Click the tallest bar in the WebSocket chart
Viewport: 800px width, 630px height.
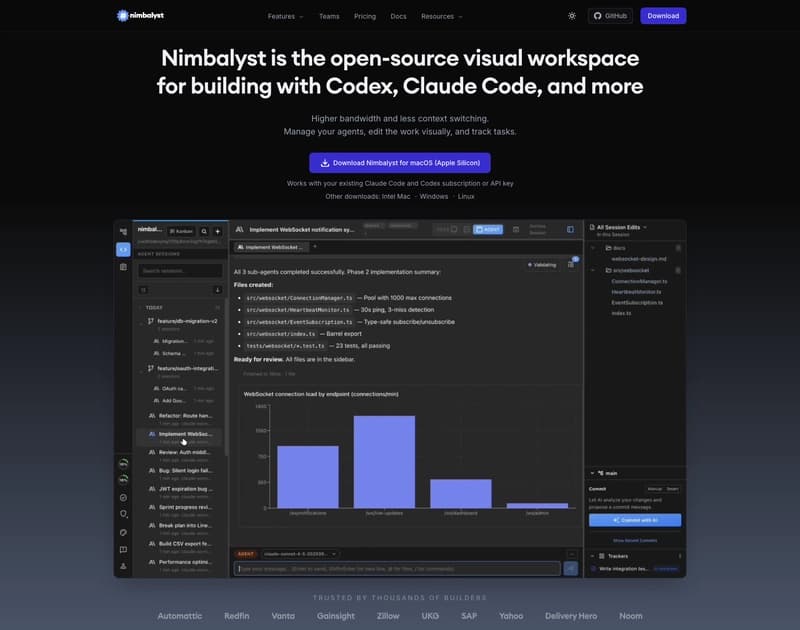point(384,462)
